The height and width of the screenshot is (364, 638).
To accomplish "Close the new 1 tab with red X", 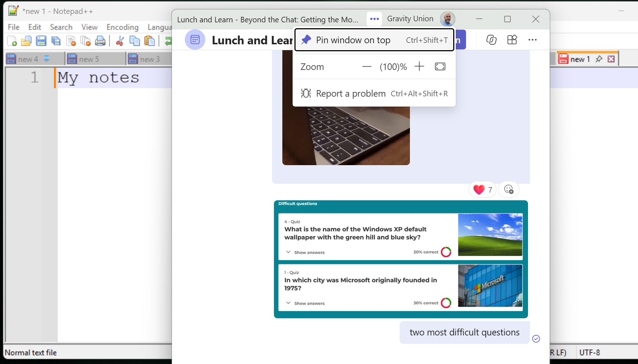I will pos(611,59).
